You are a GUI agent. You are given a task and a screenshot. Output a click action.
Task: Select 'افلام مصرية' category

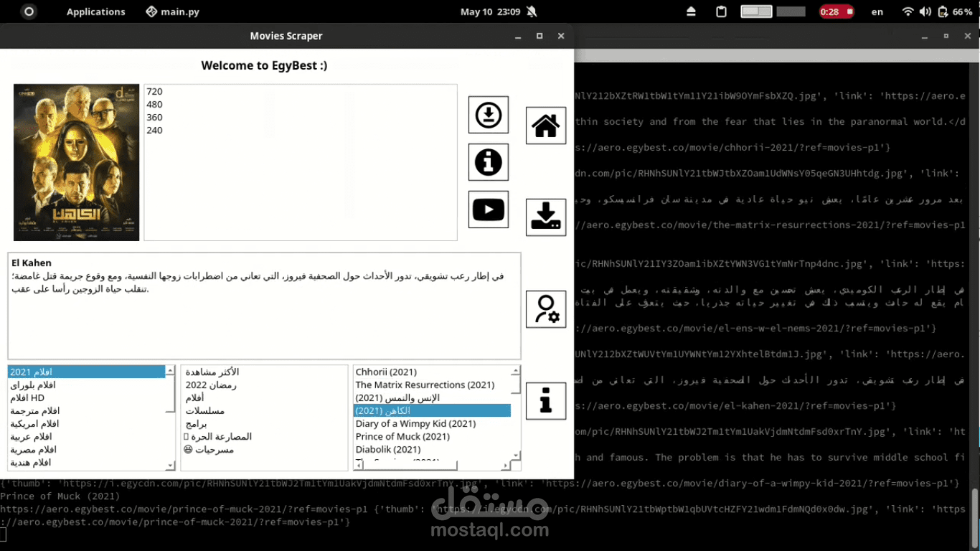tap(87, 449)
